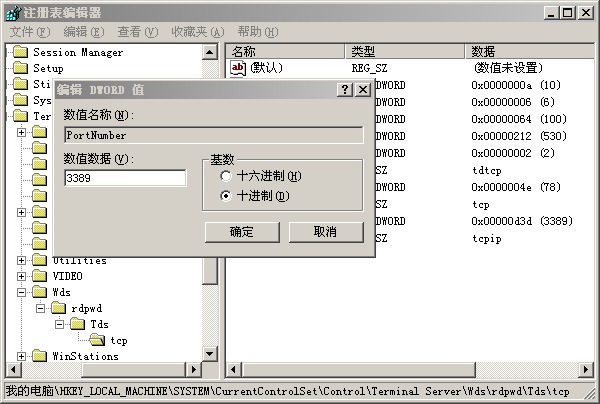Click data value 0x00000d3d (3389)
Viewport: 600px width, 404px height.
point(522,221)
